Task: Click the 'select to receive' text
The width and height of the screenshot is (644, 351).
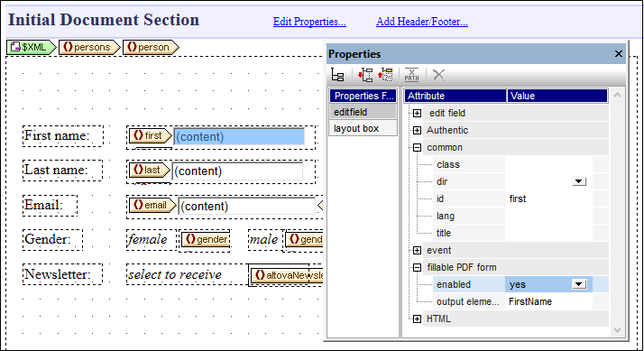Action: (x=175, y=274)
